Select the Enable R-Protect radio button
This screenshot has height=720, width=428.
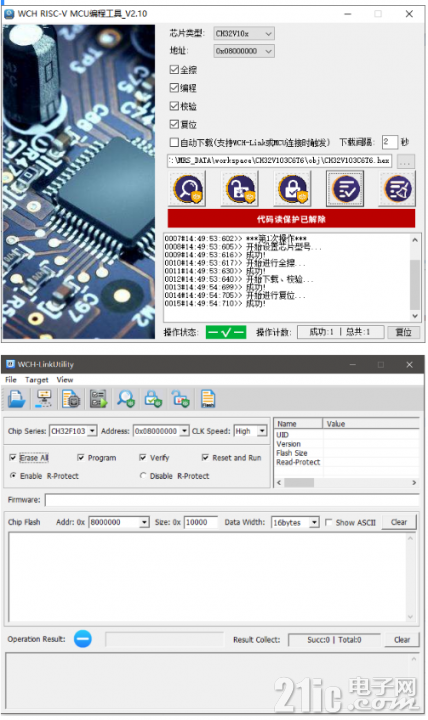pos(13,476)
